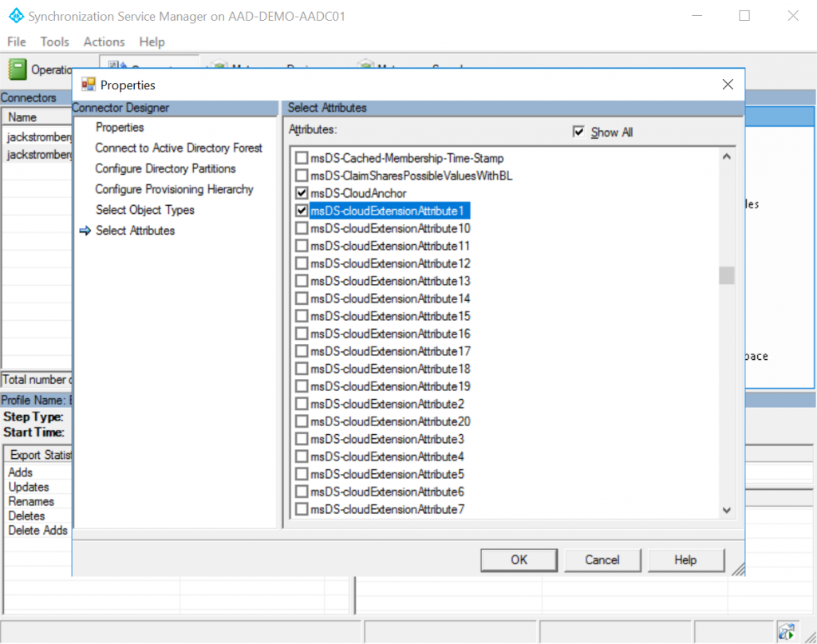
Task: Select msDS-CloudAnchor attribute label
Action: coord(358,193)
